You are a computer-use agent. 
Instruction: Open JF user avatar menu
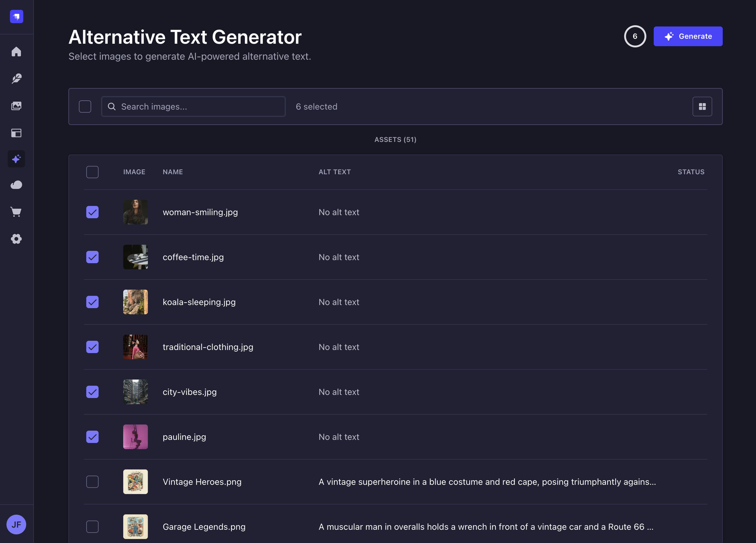(x=16, y=524)
